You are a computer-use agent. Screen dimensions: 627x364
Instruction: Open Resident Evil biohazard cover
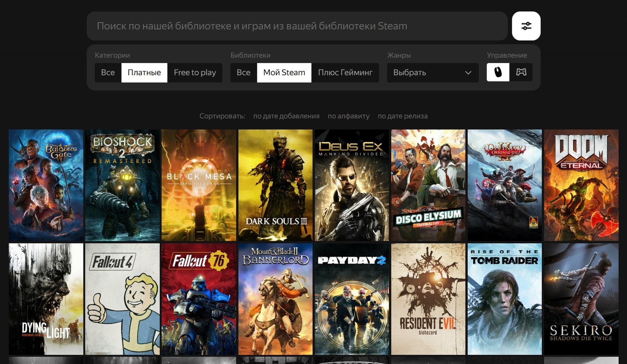pyautogui.click(x=428, y=299)
